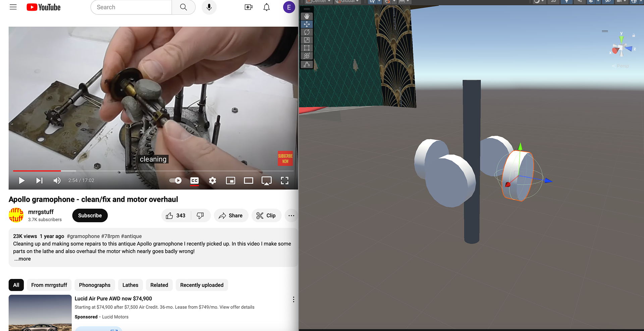Click the magnifier search button
Screen dimensions: 644x331
tap(183, 7)
